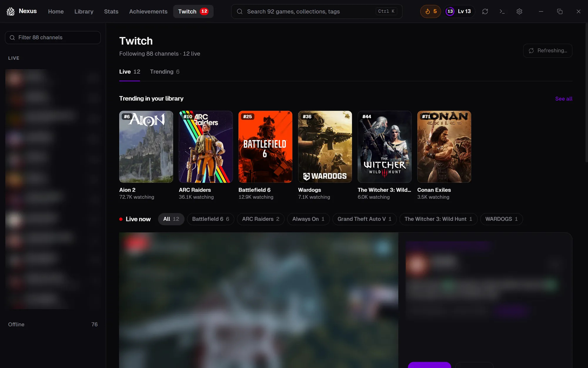The width and height of the screenshot is (588, 368).
Task: Filter live streams by Always On
Action: 308,219
